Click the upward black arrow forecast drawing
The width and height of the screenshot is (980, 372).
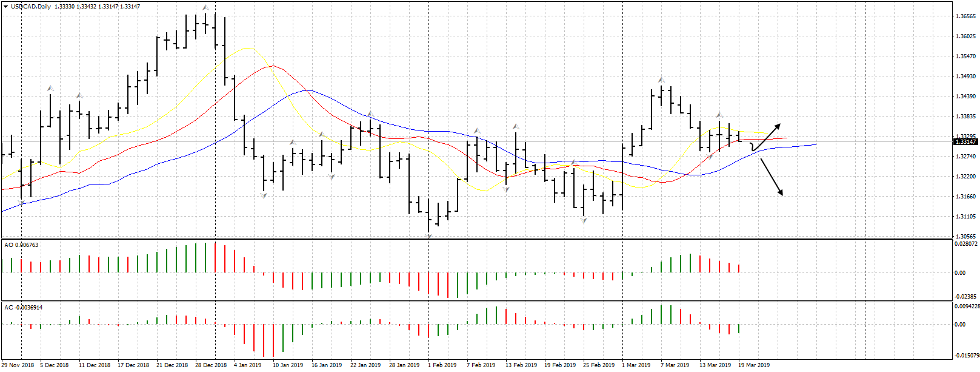click(x=768, y=135)
